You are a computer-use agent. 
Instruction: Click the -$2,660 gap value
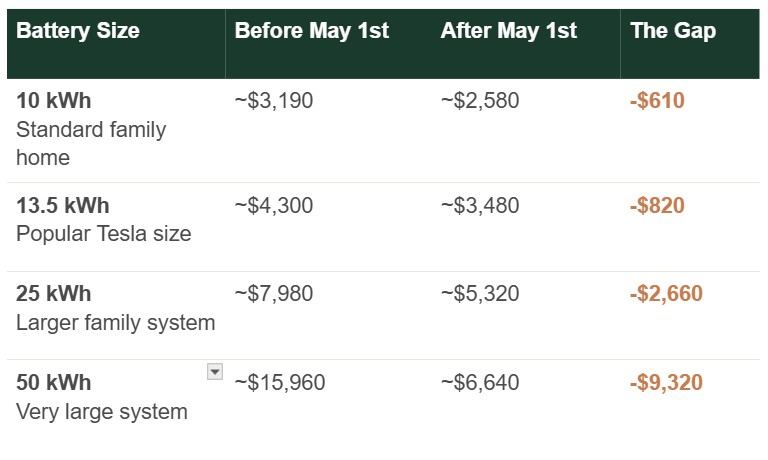666,293
